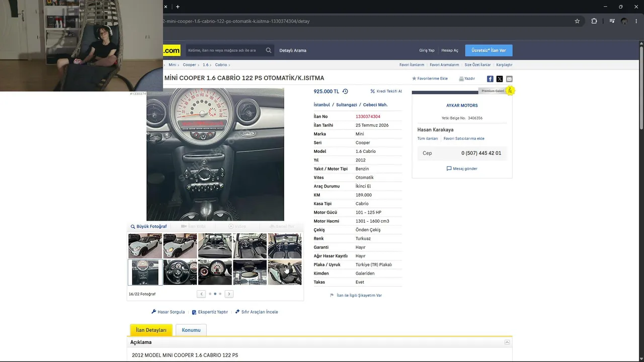Select the open-roof rear view thumbnail
The height and width of the screenshot is (362, 644).
(215, 246)
